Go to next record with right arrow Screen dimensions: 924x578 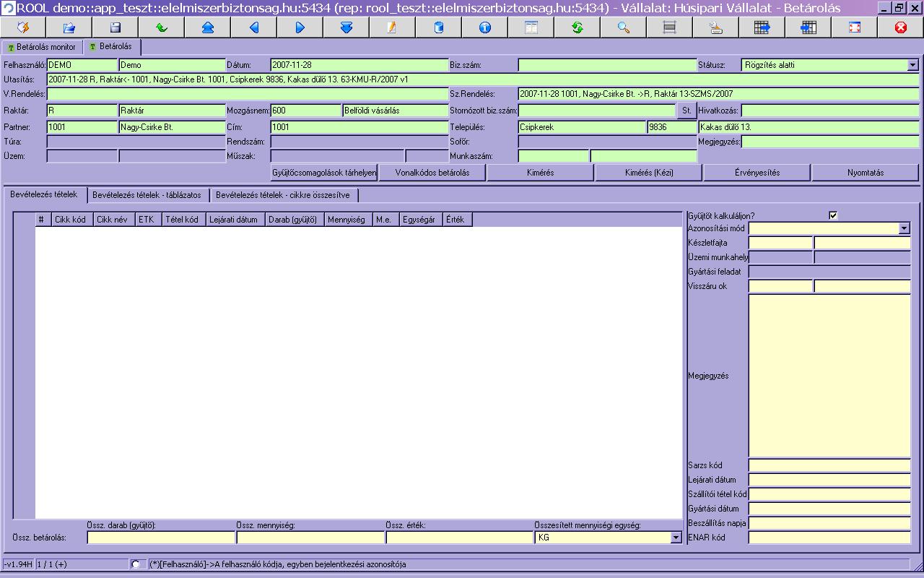click(x=300, y=27)
